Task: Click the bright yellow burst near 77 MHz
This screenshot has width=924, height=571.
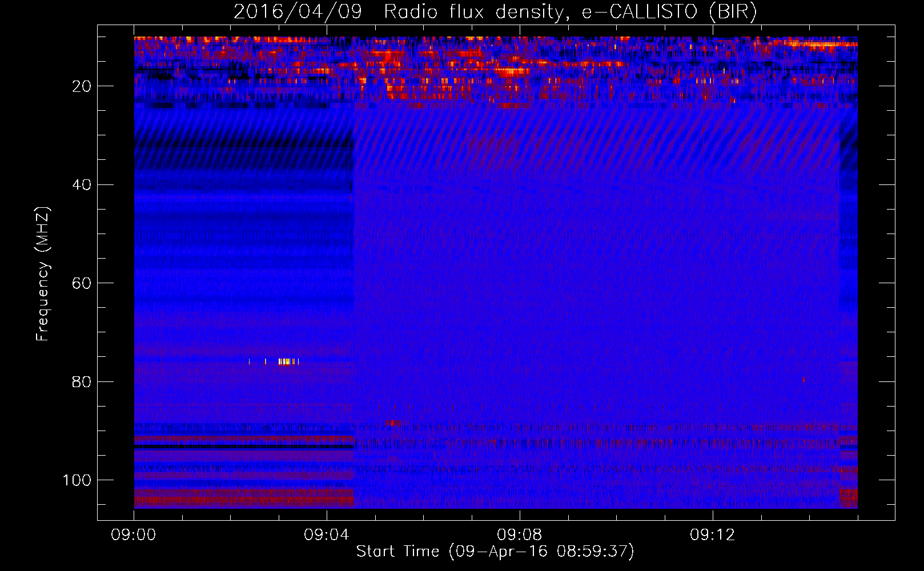Action: (288, 361)
